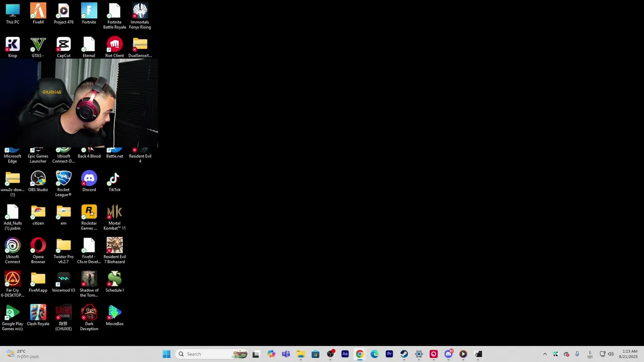Image resolution: width=644 pixels, height=362 pixels.
Task: Launch Clash Royale from desktop
Action: (38, 316)
